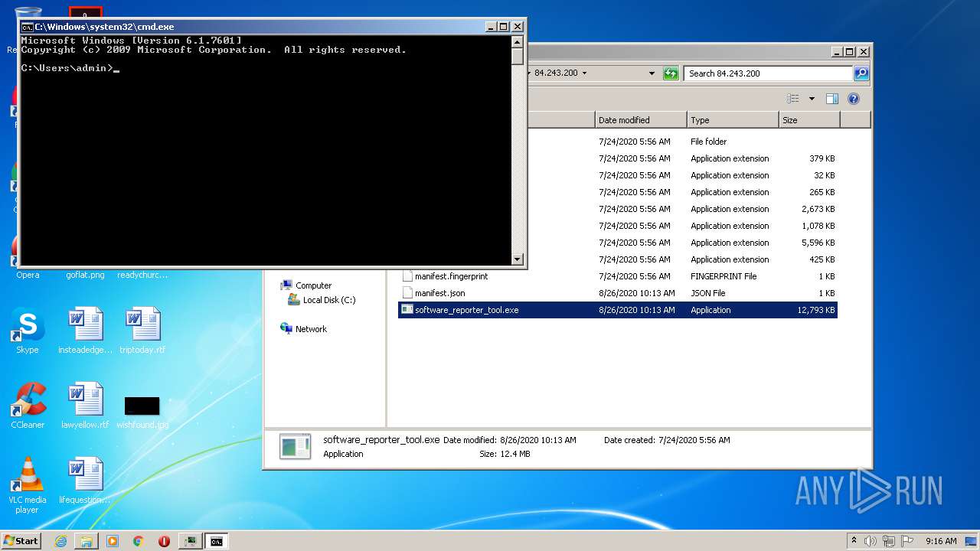Click the 379 KB size cell

pos(822,158)
